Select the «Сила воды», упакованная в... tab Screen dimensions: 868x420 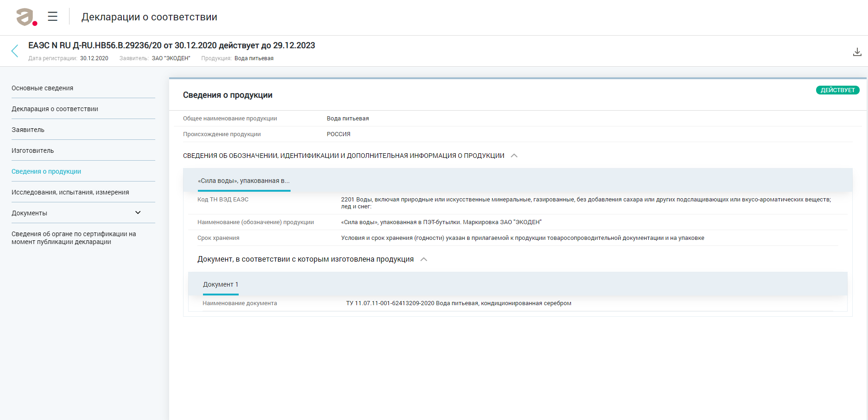click(x=244, y=181)
